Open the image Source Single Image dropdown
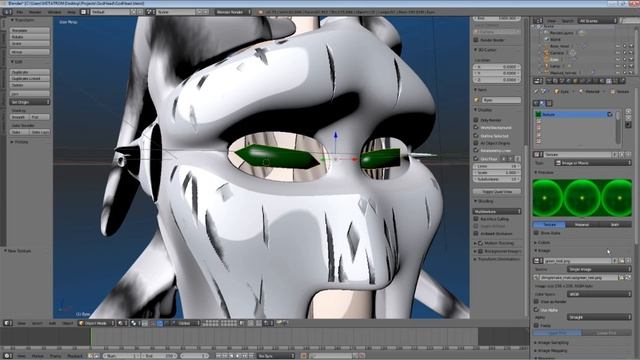The height and width of the screenshot is (360, 640). coord(599,269)
